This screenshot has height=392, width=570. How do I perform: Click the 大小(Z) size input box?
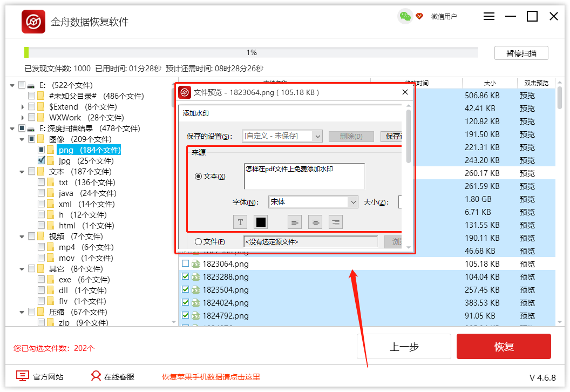400,202
